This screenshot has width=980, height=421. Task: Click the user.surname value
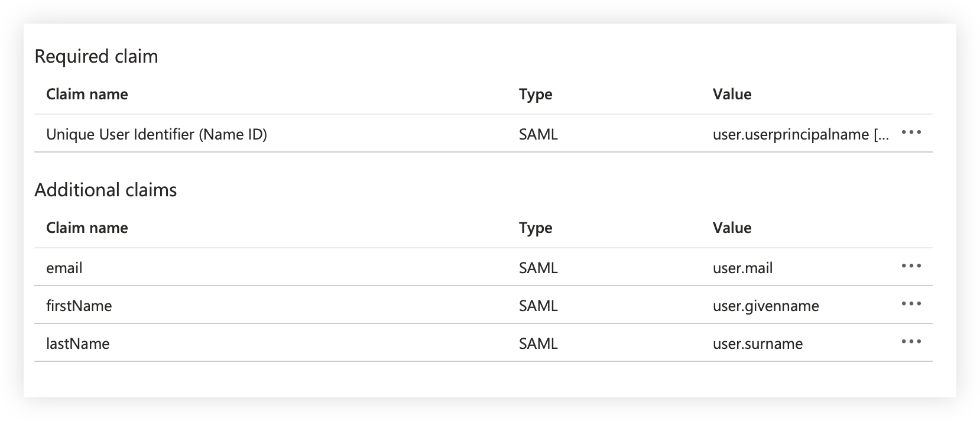pyautogui.click(x=757, y=344)
